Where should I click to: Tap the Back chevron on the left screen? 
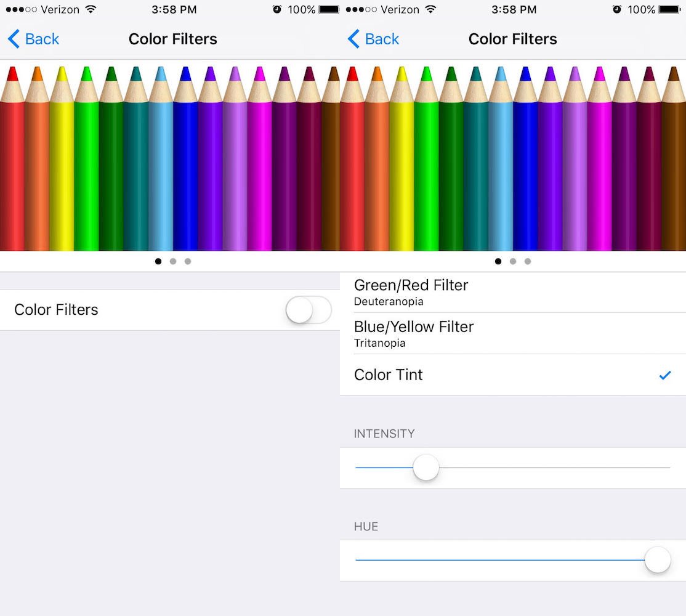coord(14,39)
